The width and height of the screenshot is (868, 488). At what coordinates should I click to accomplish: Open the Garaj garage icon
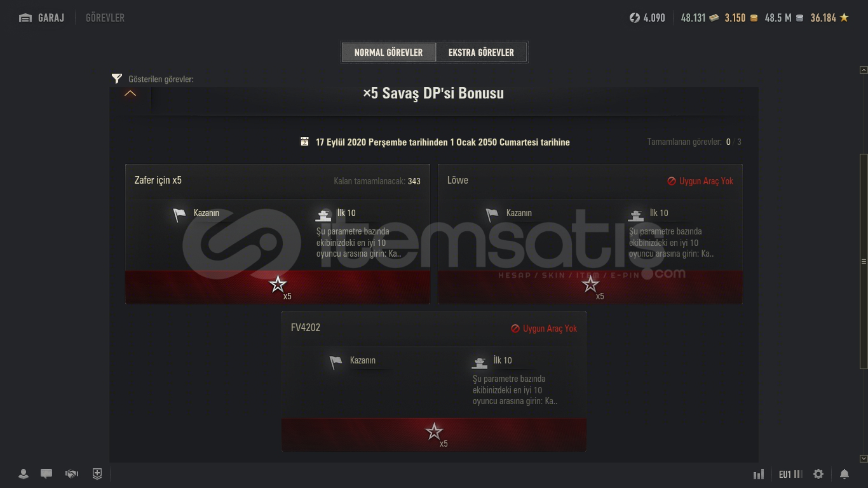click(25, 18)
